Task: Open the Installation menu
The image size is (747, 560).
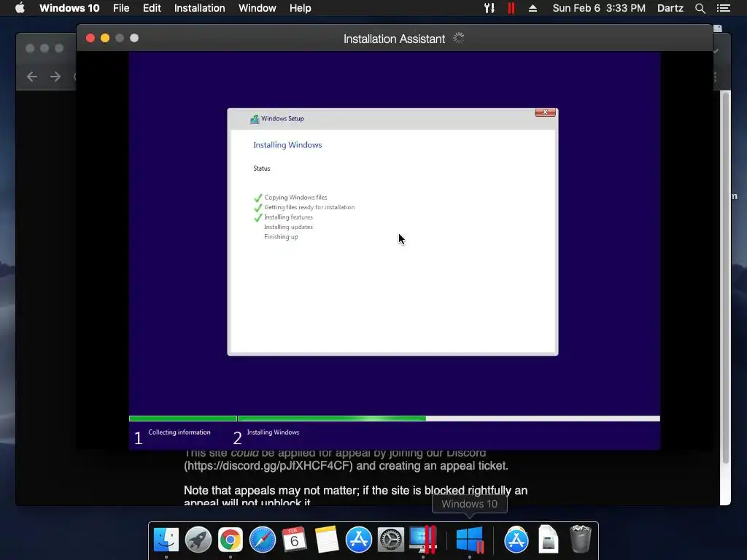Action: pyautogui.click(x=200, y=8)
